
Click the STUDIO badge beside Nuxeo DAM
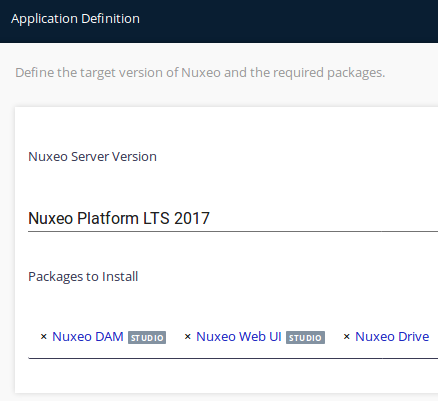[x=147, y=338]
